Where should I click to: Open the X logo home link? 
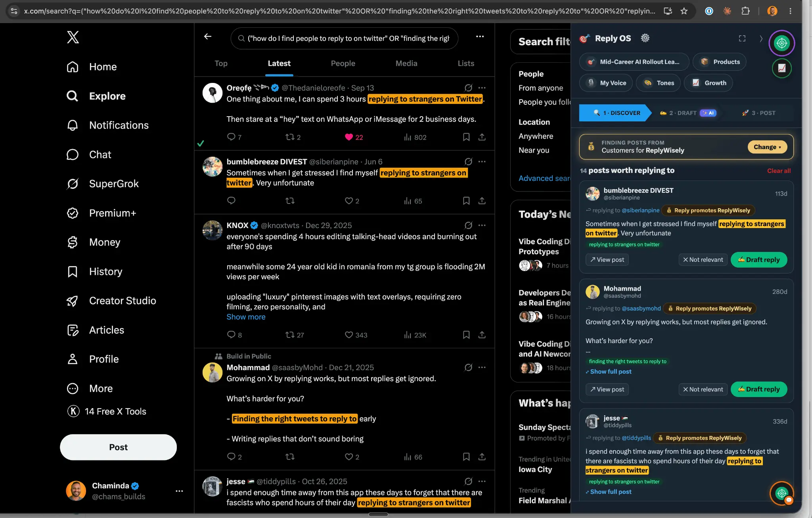73,37
